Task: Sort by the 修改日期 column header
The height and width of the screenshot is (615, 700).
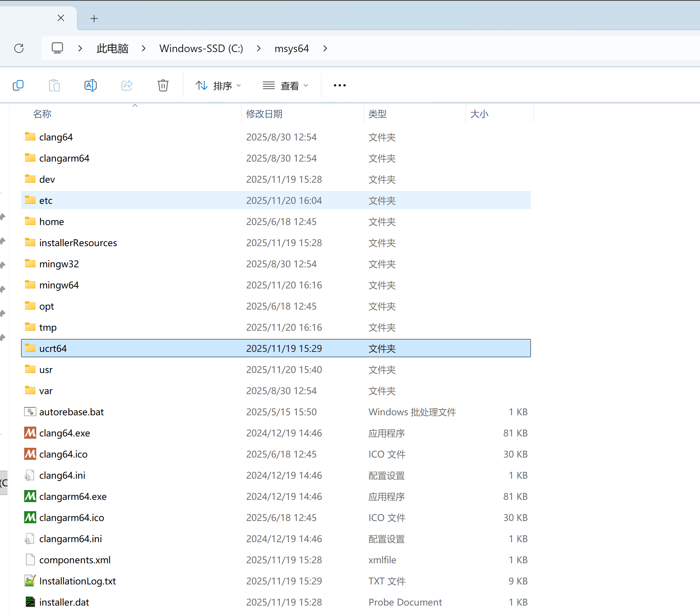Action: pos(264,114)
